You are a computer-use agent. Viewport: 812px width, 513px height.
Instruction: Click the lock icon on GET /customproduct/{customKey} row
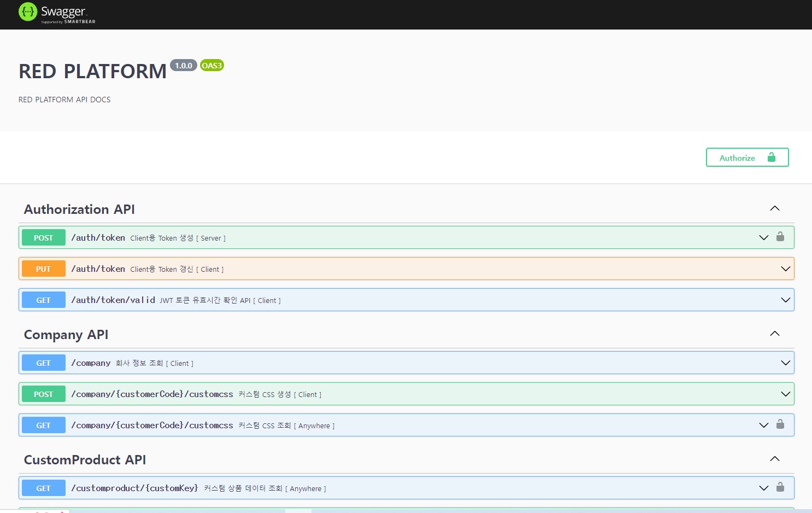tap(780, 487)
